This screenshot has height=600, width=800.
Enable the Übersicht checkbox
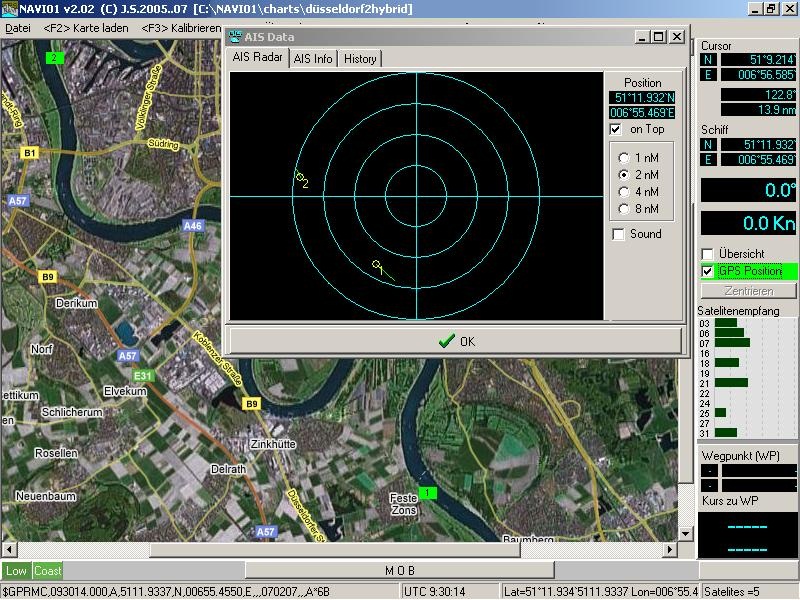tap(708, 254)
